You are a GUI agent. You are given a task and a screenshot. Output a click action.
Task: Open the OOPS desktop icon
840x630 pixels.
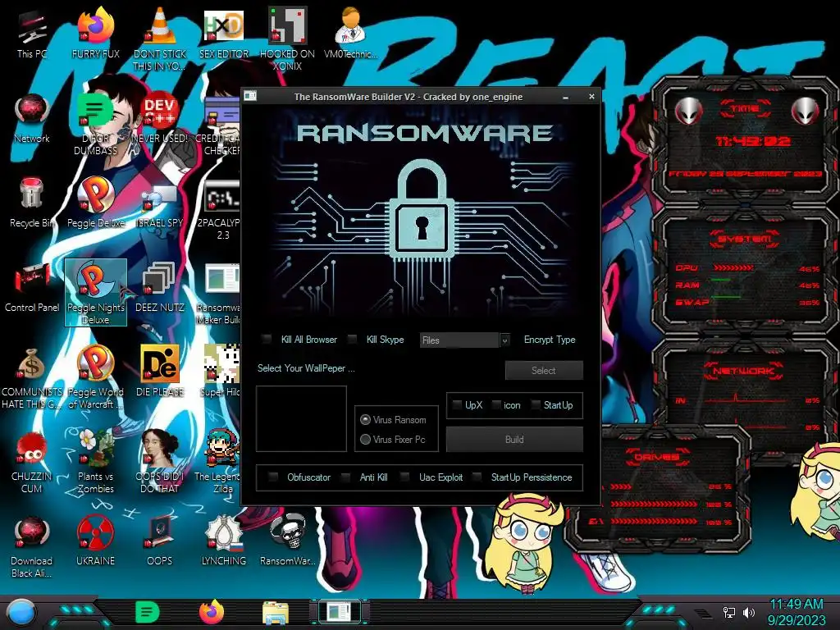tap(160, 541)
